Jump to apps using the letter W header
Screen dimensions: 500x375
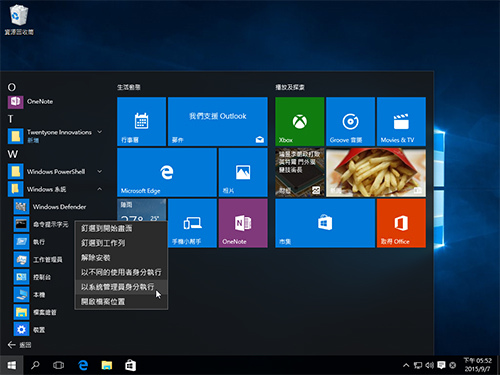coord(13,154)
